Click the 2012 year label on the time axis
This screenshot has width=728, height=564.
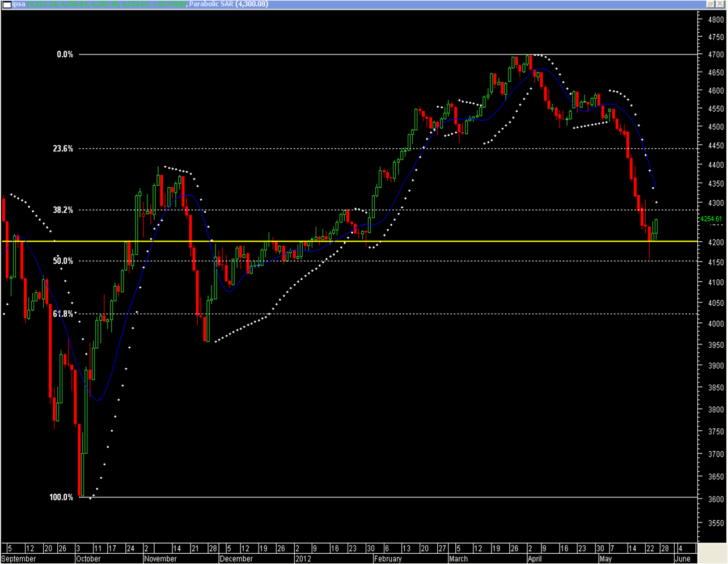pos(303,559)
